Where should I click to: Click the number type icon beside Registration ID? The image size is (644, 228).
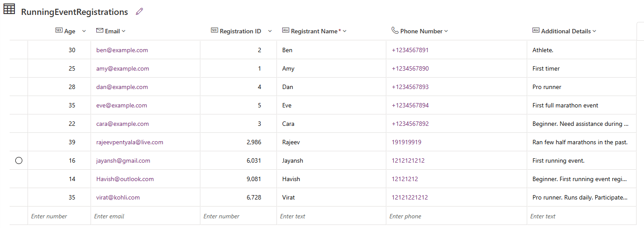click(x=214, y=31)
